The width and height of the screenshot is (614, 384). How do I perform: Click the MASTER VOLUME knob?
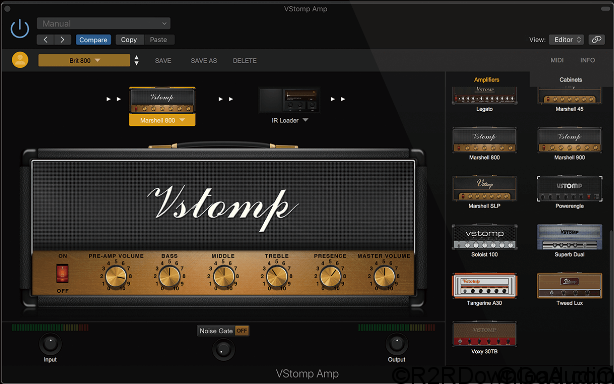point(384,276)
